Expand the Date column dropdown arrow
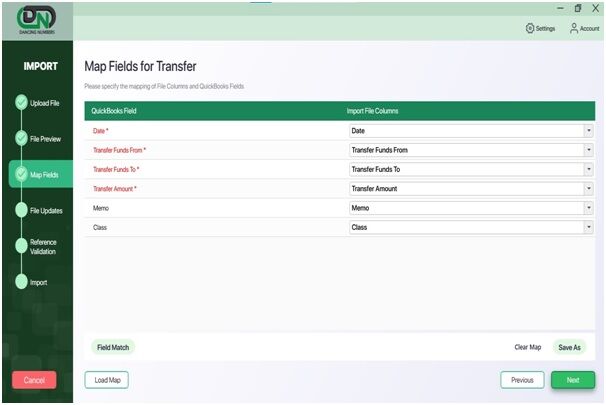The width and height of the screenshot is (606, 405). pos(588,131)
